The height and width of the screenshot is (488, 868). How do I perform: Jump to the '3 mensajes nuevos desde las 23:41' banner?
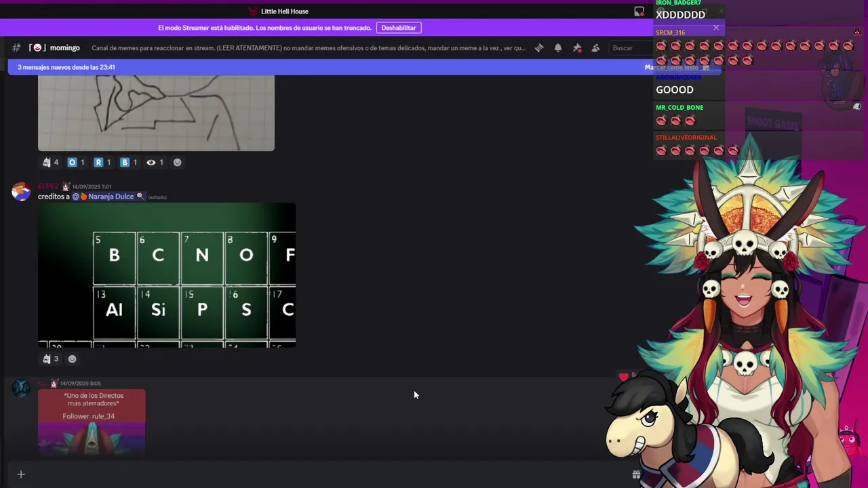pos(66,67)
